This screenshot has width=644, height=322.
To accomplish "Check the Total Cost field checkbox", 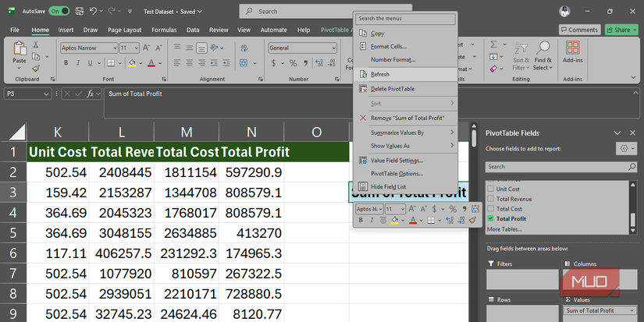I will pos(490,209).
